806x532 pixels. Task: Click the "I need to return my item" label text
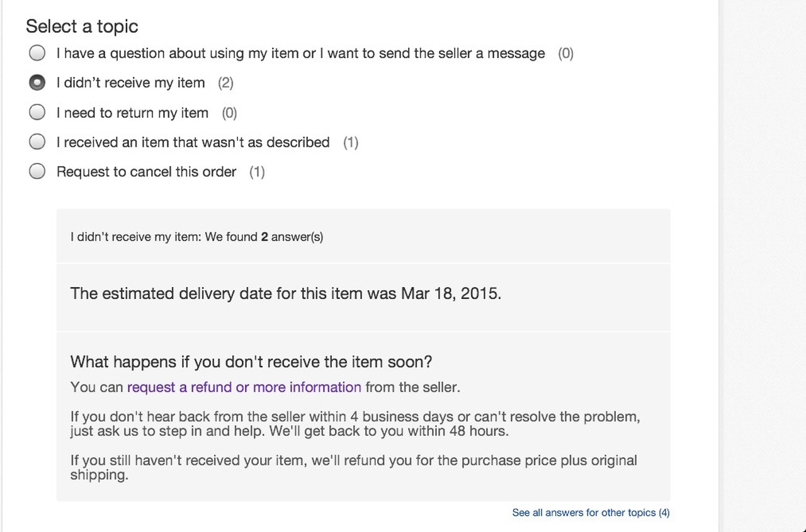[x=132, y=113]
